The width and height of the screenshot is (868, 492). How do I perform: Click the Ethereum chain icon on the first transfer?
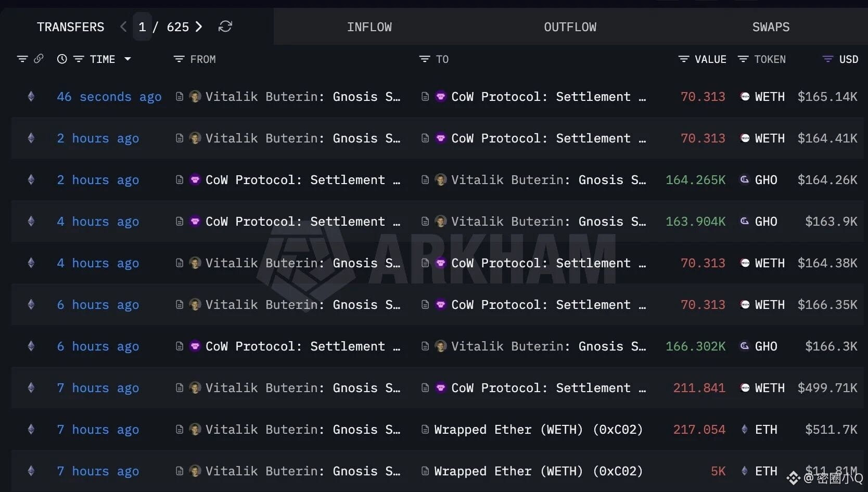pyautogui.click(x=31, y=96)
